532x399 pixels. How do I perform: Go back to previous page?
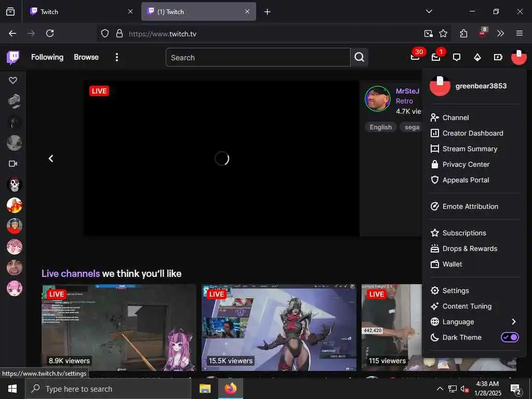coord(12,33)
